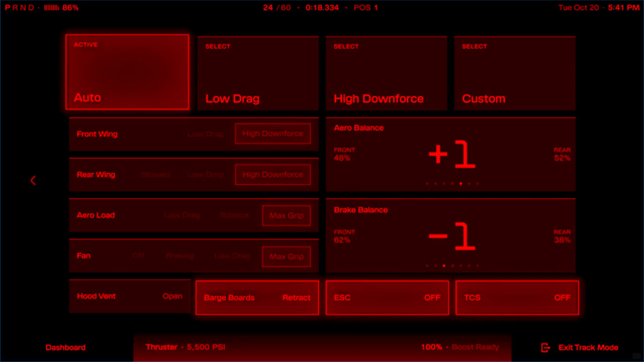Click the 5:41 PM clock

(624, 8)
